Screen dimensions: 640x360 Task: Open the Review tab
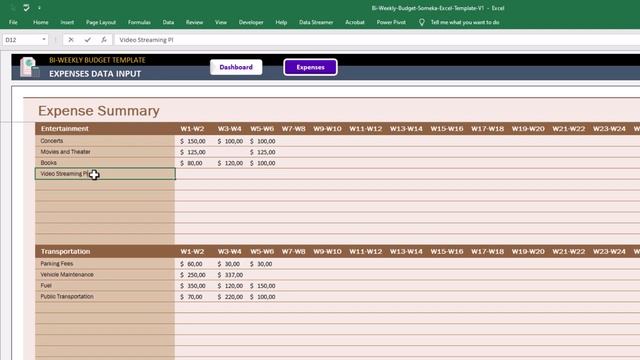pyautogui.click(x=194, y=22)
